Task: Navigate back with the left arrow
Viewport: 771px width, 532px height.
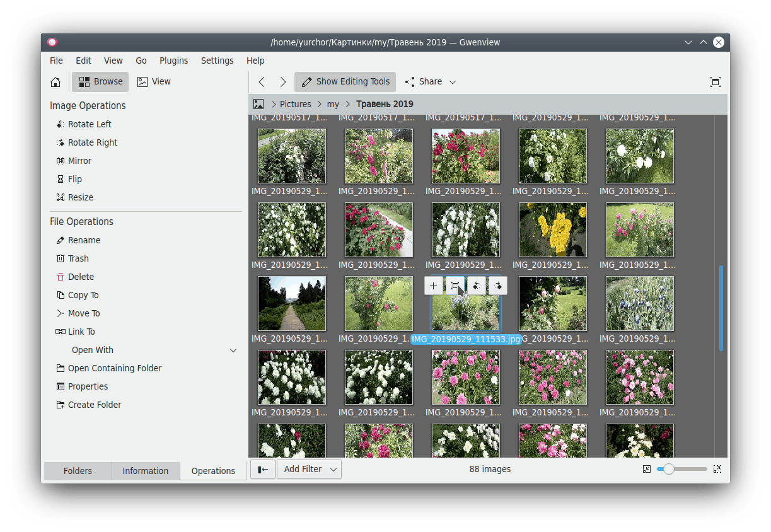Action: 262,82
